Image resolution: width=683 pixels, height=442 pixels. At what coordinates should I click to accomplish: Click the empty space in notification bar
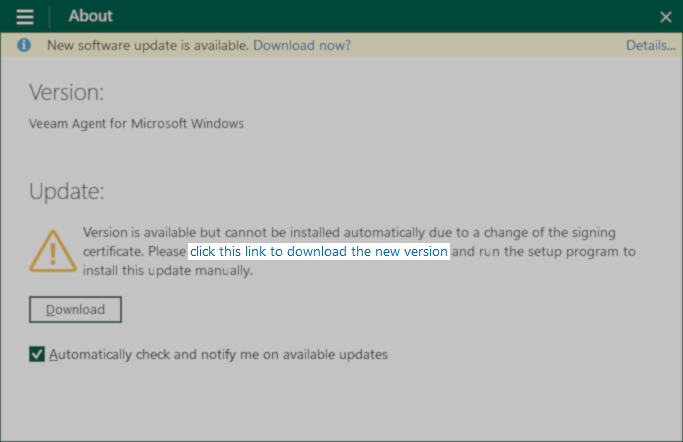(488, 45)
